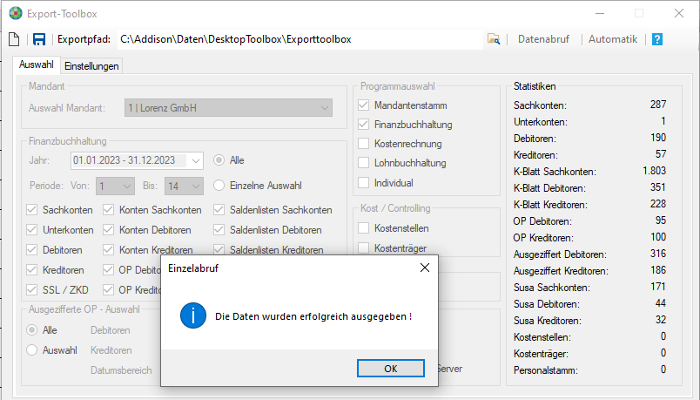Screen dimensions: 700x400
Task: Click the Personalstamm statistic label
Action: (x=545, y=371)
